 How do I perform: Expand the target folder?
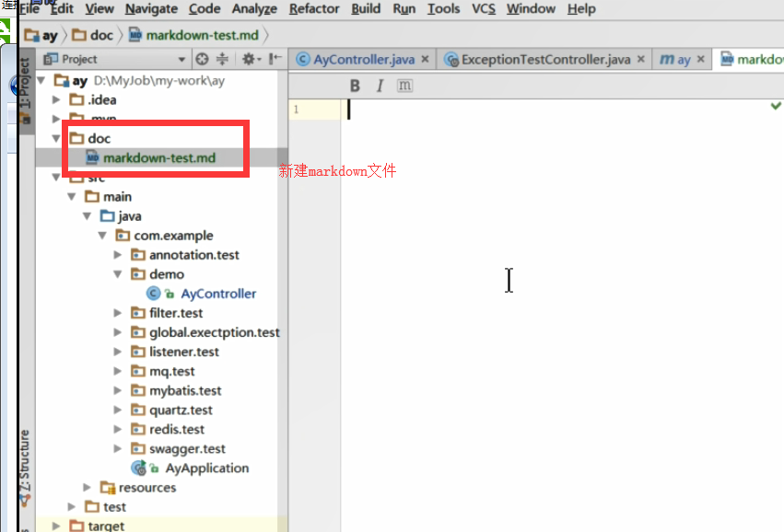tap(56, 526)
